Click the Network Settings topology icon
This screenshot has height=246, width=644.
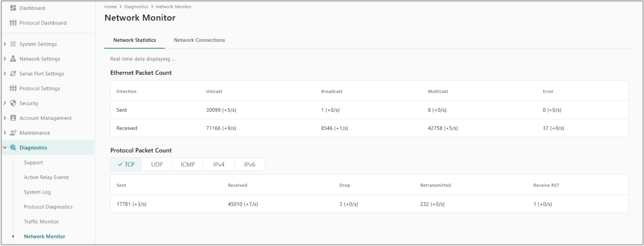coord(13,59)
